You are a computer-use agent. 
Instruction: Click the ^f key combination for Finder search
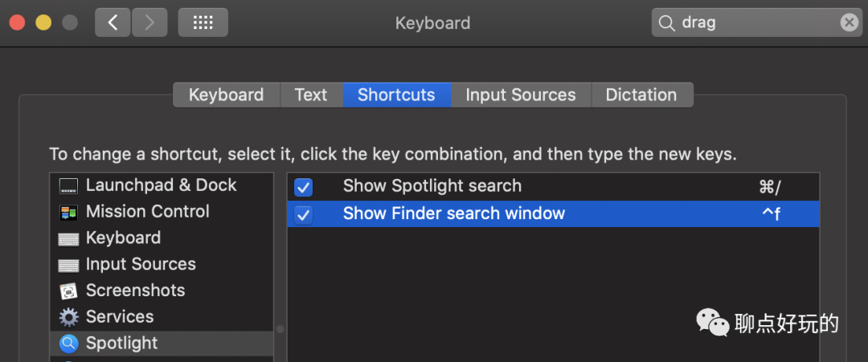coord(771,214)
